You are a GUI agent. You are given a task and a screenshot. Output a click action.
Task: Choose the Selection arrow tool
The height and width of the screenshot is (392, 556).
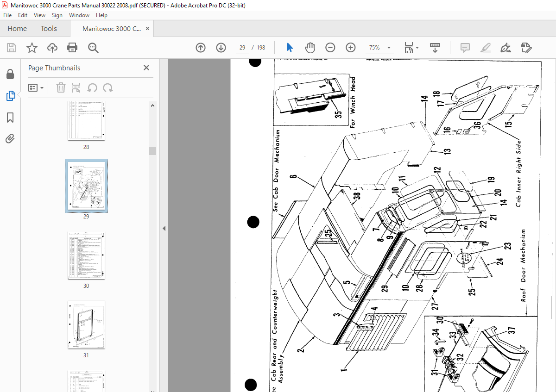pyautogui.click(x=290, y=48)
